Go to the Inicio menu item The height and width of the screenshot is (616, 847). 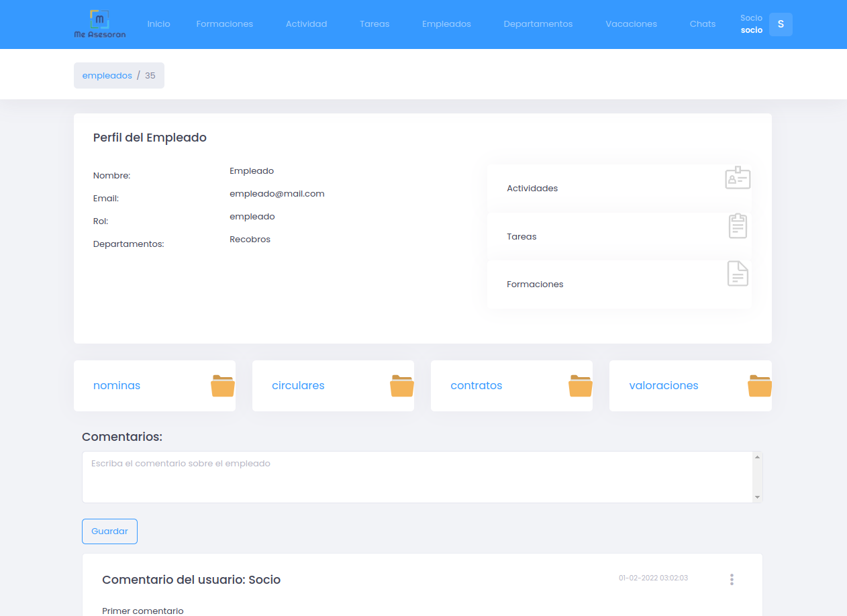click(158, 23)
